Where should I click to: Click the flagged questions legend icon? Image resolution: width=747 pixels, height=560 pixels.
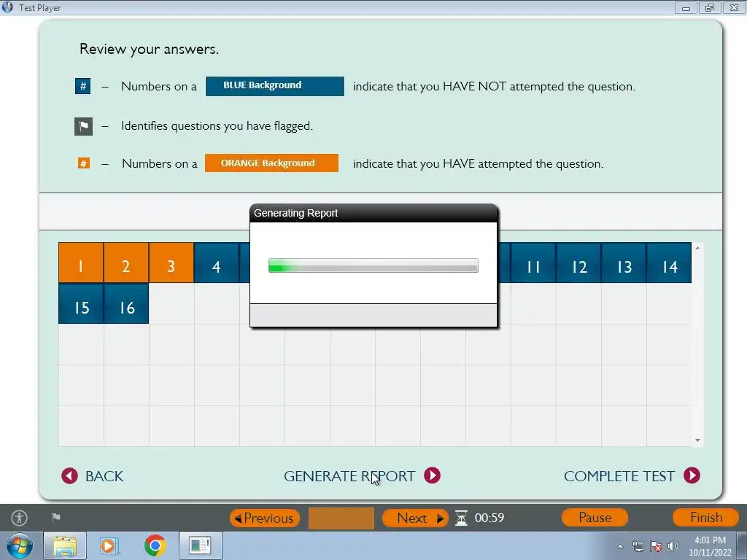83,127
